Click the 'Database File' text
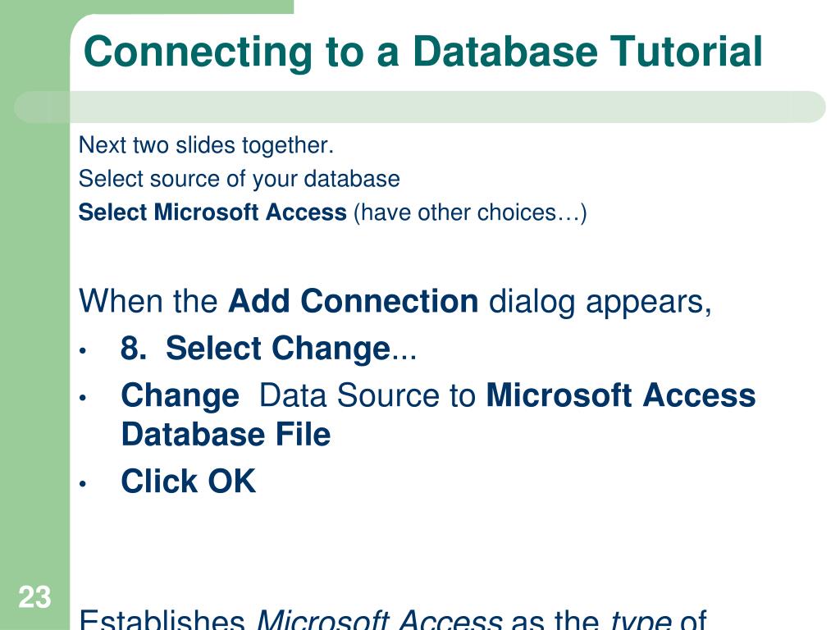The image size is (840, 630). pyautogui.click(x=226, y=434)
